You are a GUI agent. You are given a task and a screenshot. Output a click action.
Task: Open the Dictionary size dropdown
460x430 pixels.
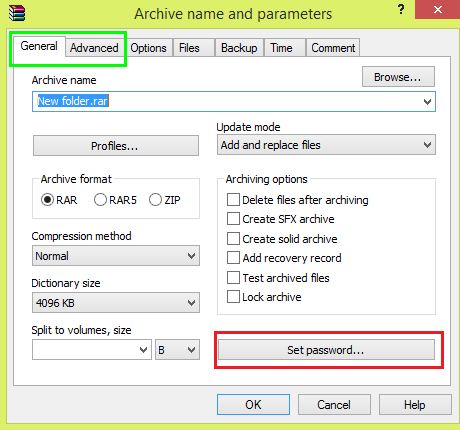coord(116,303)
